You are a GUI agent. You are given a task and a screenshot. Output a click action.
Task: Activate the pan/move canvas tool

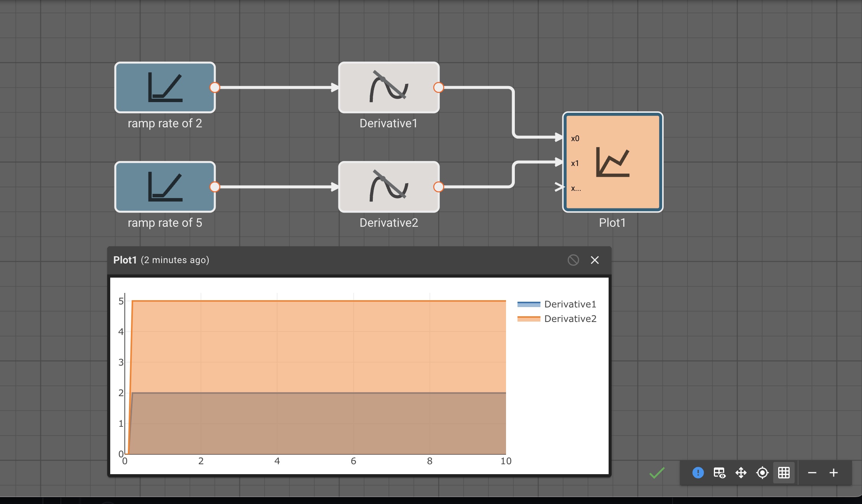pos(741,473)
